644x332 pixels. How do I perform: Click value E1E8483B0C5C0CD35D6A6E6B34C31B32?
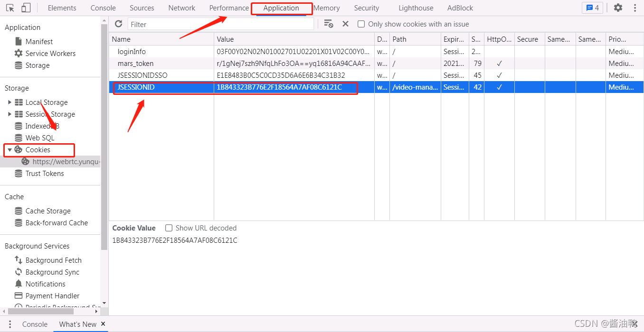point(281,75)
